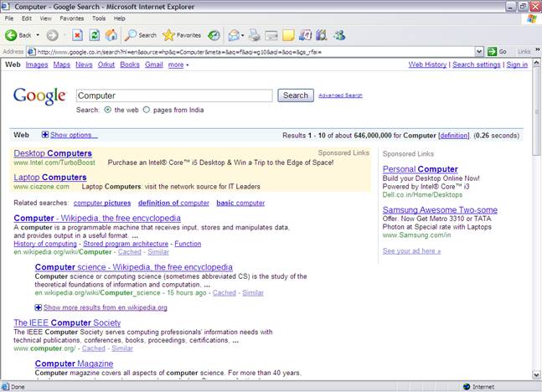Open the Back button history dropdown arrow
Screen dimensions: 542x392
click(x=38, y=35)
